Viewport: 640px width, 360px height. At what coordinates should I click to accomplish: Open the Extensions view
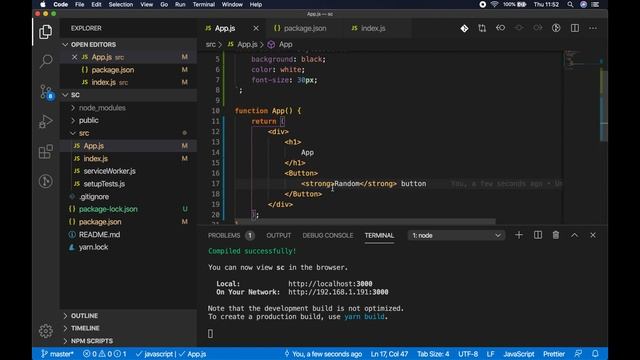pyautogui.click(x=46, y=151)
